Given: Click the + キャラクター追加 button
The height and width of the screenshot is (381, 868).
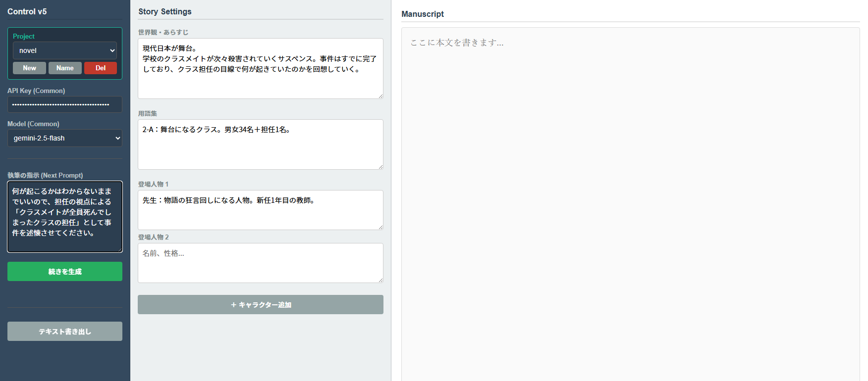Looking at the screenshot, I should click(260, 305).
